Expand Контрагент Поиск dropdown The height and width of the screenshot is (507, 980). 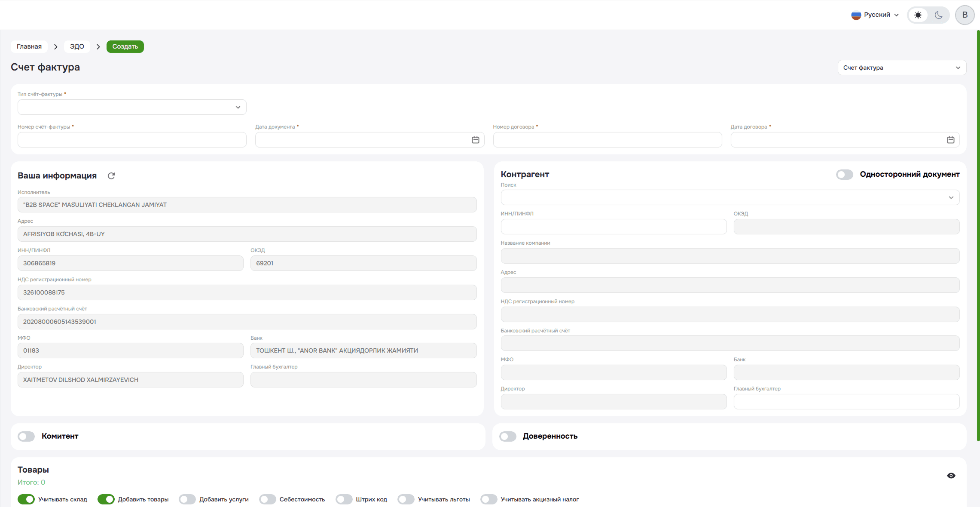point(730,197)
